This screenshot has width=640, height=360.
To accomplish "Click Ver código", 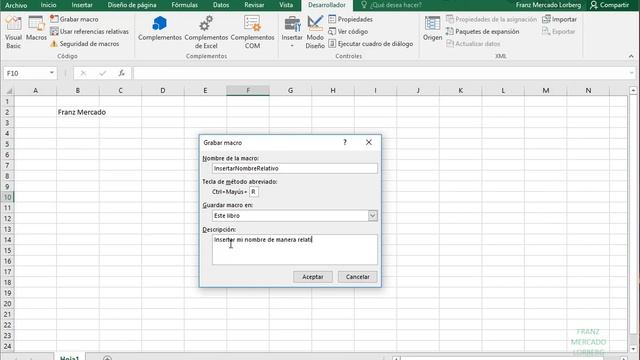I will click(348, 31).
